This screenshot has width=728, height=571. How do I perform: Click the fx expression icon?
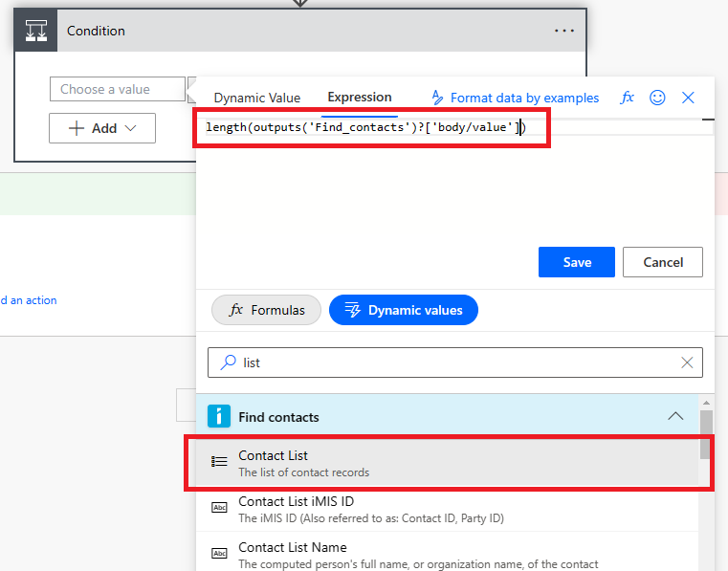point(628,98)
